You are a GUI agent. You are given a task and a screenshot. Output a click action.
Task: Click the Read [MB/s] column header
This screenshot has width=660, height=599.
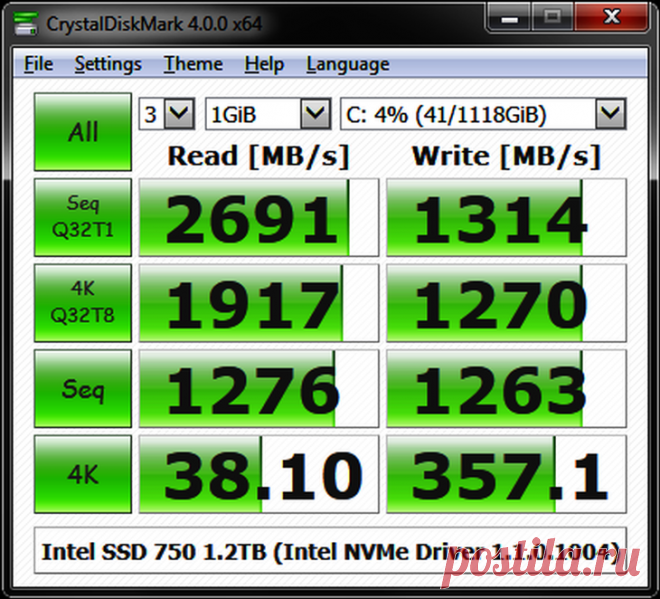pos(258,156)
